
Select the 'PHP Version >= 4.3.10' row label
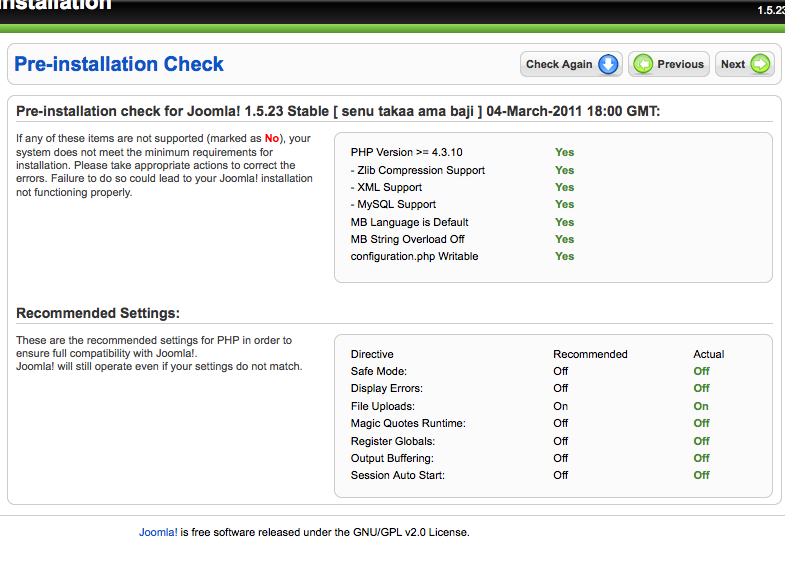(407, 152)
